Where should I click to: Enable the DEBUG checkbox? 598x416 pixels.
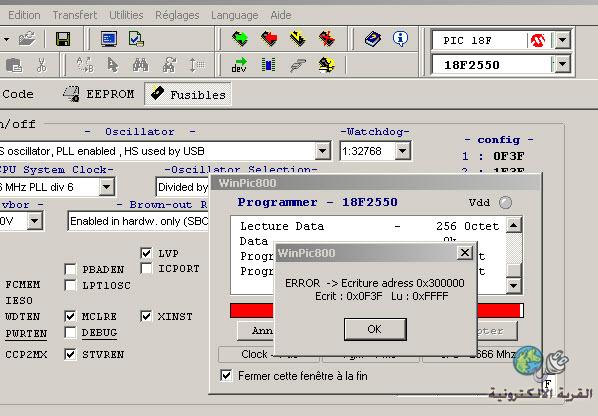coord(70,332)
